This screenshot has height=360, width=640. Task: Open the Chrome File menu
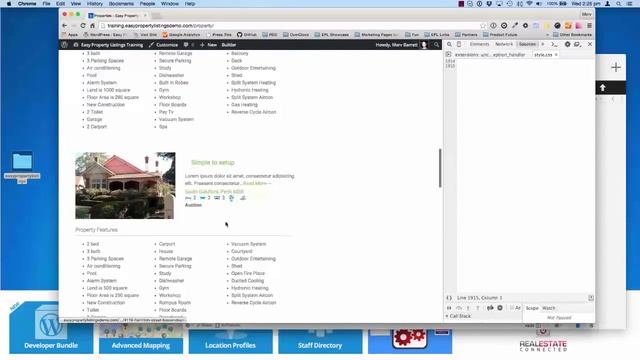[47, 4]
